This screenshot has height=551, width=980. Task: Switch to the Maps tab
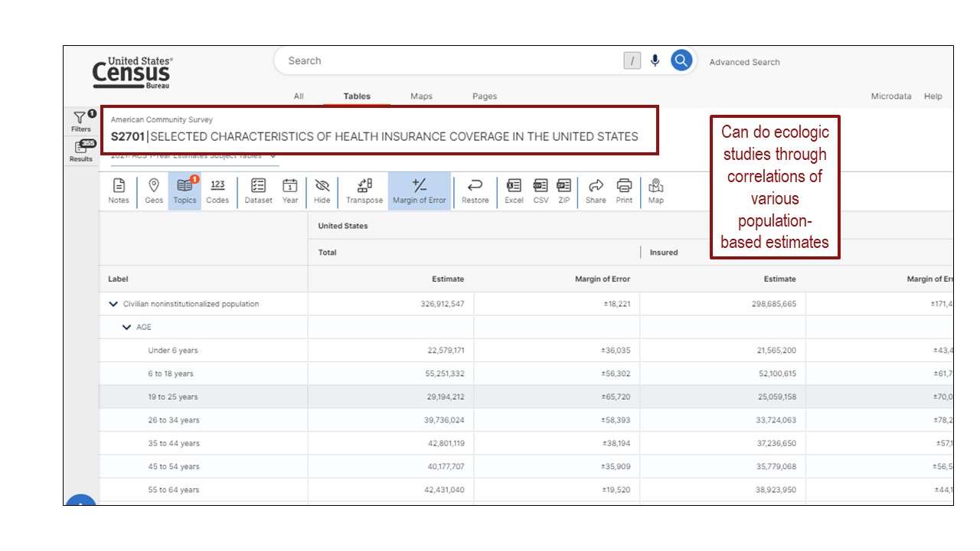(x=421, y=96)
